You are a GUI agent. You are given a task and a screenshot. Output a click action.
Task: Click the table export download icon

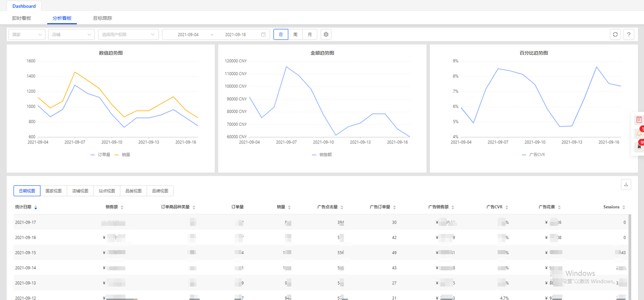(x=626, y=184)
